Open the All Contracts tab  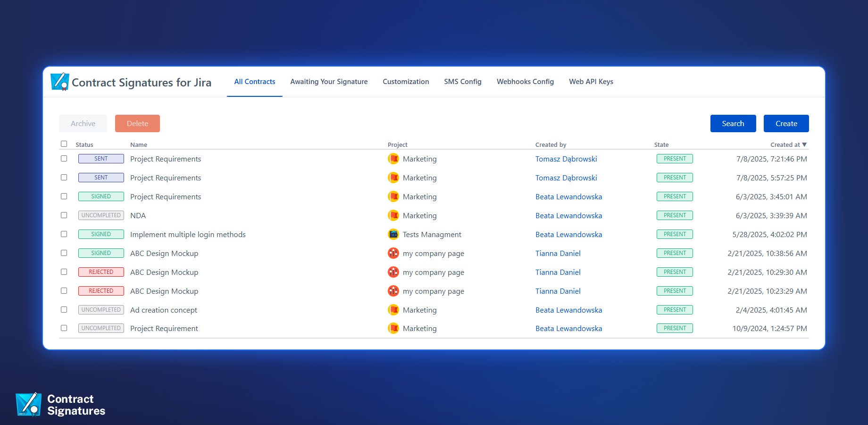255,82
